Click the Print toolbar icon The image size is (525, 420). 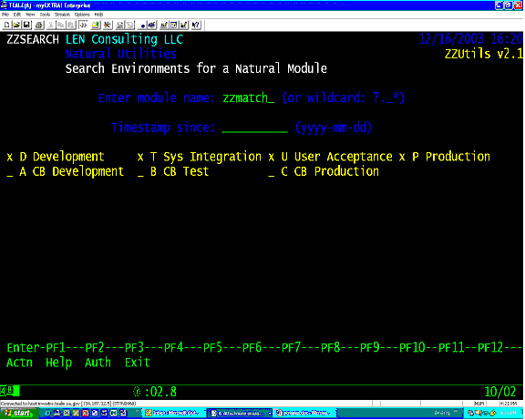(39, 25)
